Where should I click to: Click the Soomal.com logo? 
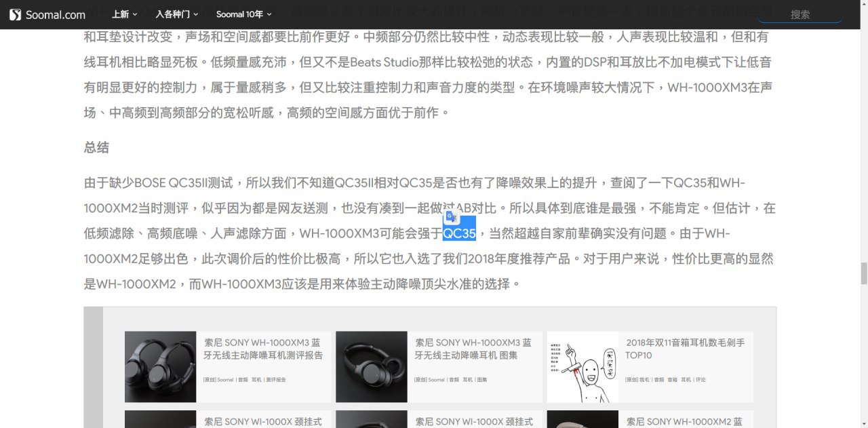tap(47, 14)
